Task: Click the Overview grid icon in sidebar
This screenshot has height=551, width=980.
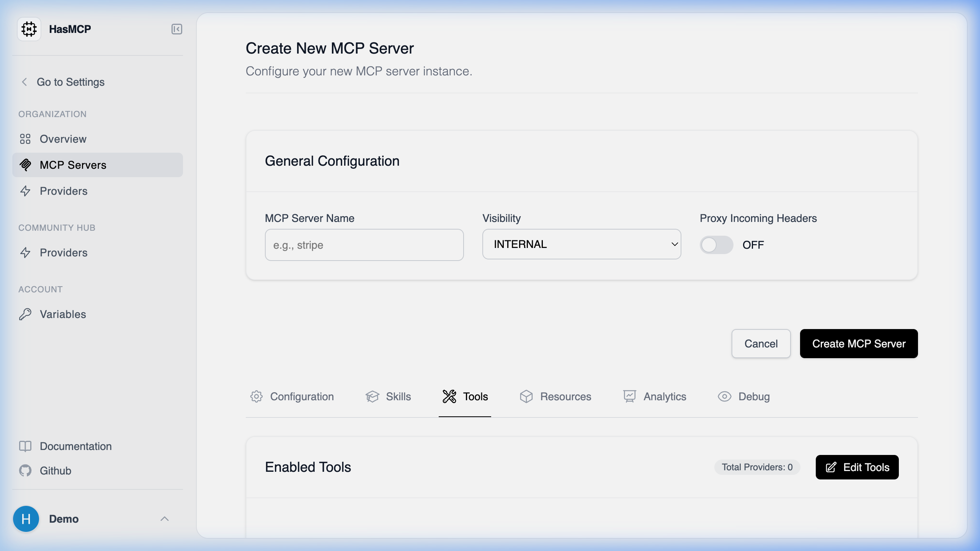Action: click(x=26, y=139)
